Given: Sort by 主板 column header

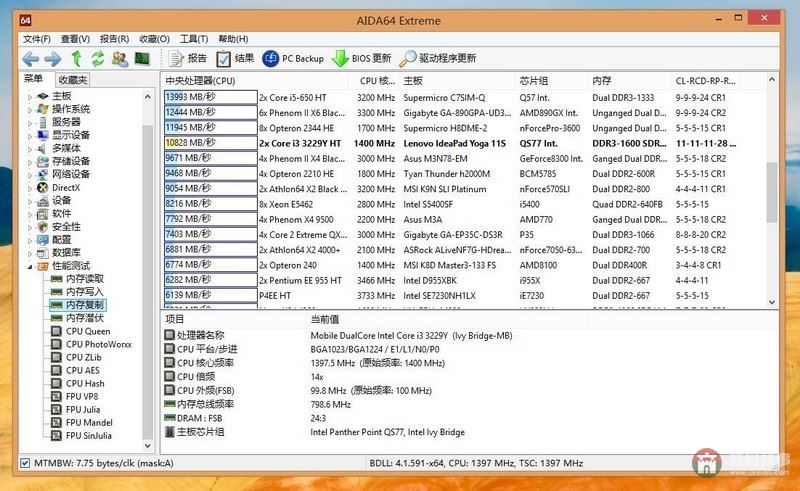Looking at the screenshot, I should tap(458, 81).
